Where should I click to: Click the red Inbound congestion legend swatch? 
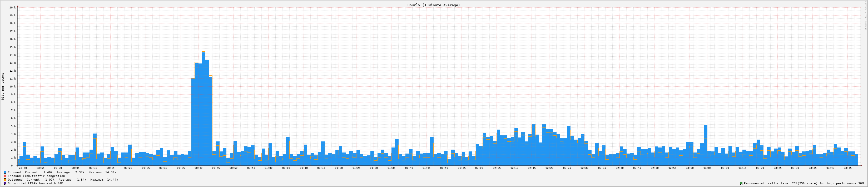tap(5, 176)
